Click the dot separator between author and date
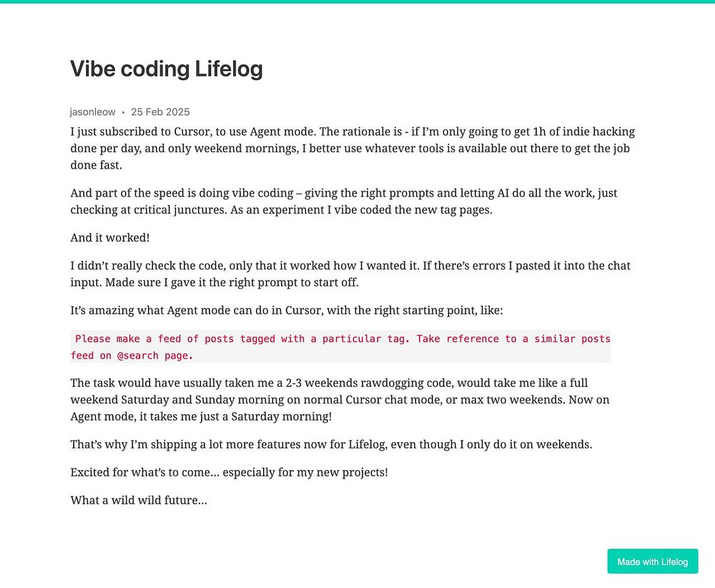Image resolution: width=715 pixels, height=588 pixels. pyautogui.click(x=123, y=113)
